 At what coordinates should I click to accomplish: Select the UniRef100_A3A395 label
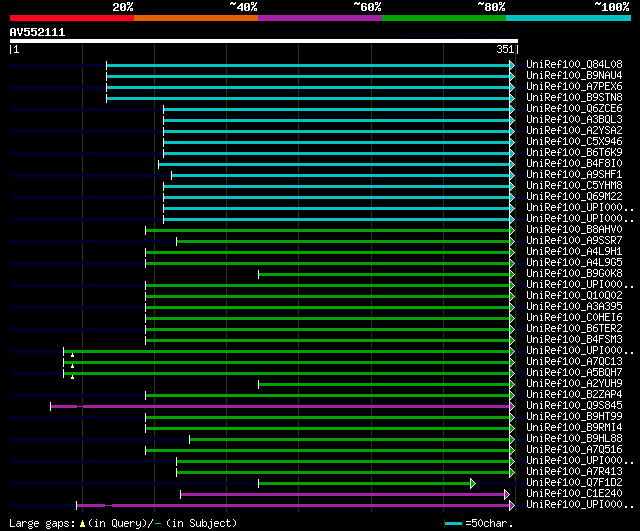click(574, 307)
